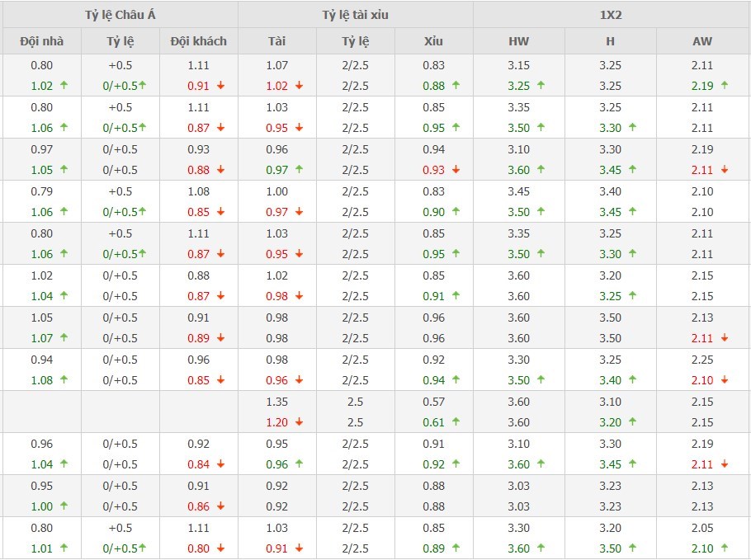Click the green up arrow beside AW 2.19
Viewport: 751px width, 560px height.
coord(724,86)
